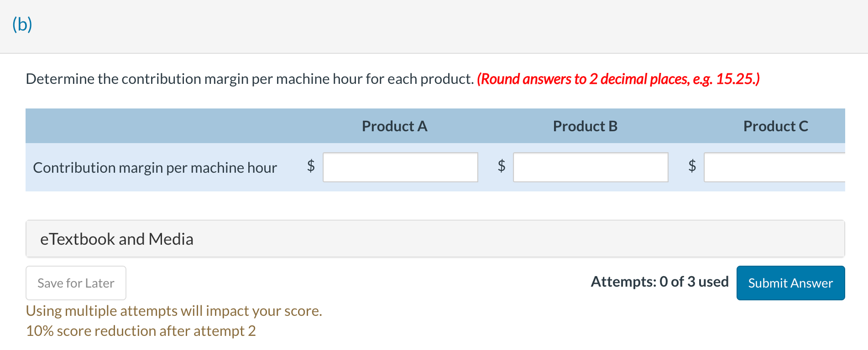Click the multiple attempts warning message
This screenshot has height=350, width=868.
(x=174, y=311)
